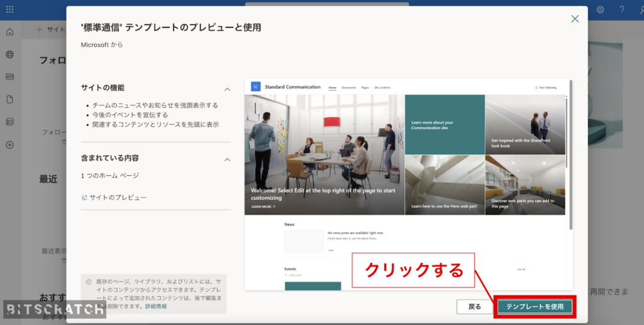Click the preview pane vertical scrollbar
The image size is (644, 325).
click(x=570, y=157)
